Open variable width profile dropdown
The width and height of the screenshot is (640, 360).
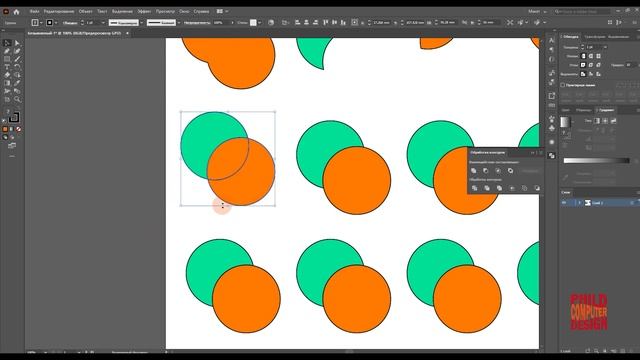point(142,23)
